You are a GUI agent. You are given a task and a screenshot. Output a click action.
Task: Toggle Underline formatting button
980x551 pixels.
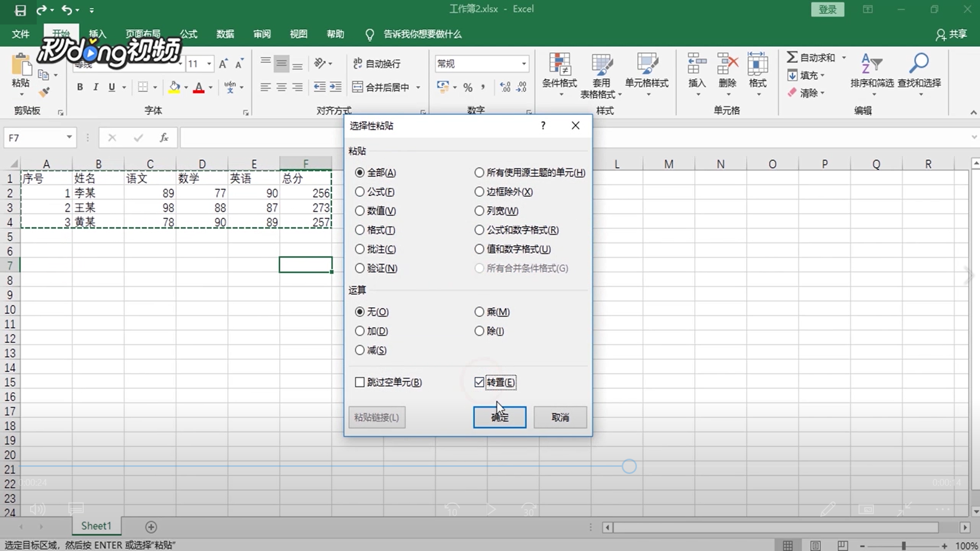[x=112, y=87]
